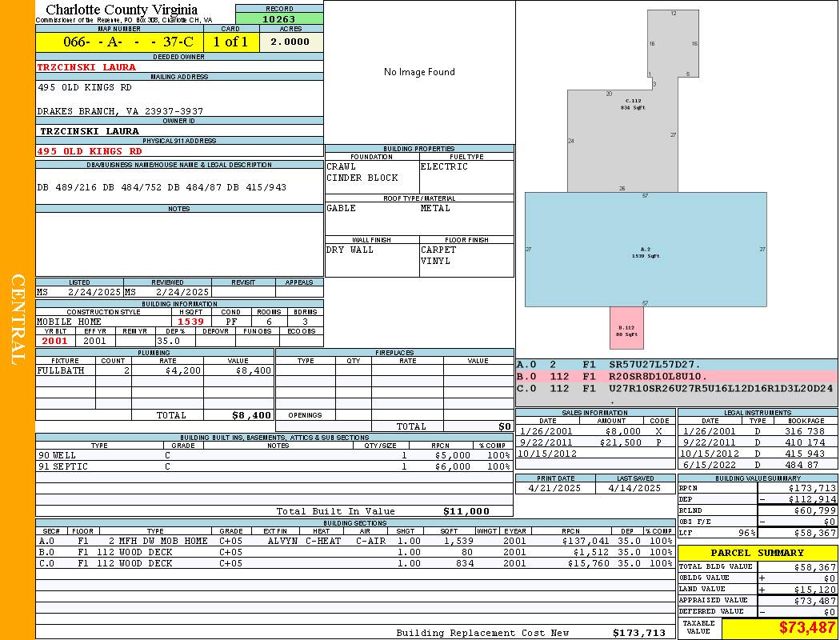Click the "No Image Found" photo placeholder
This screenshot has width=840, height=640.
[419, 72]
